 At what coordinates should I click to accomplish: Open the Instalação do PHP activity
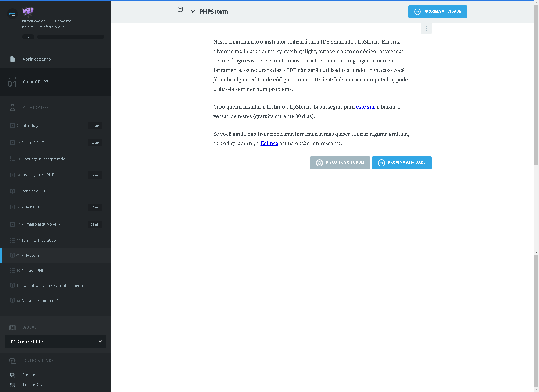click(x=38, y=175)
